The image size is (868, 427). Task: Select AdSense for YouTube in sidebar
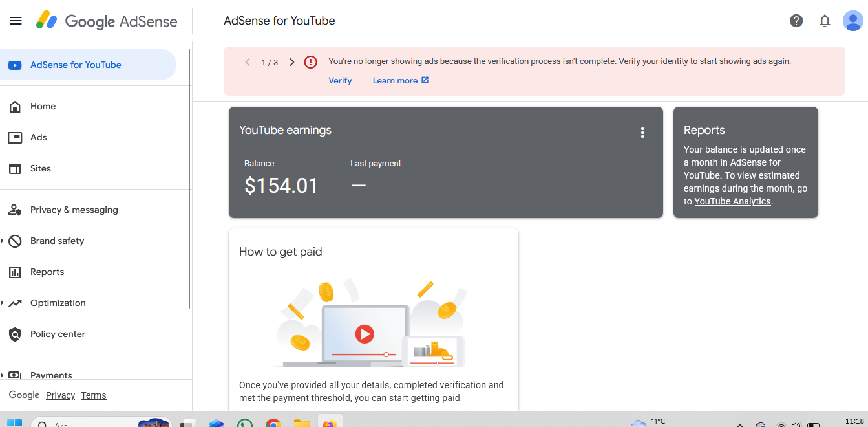coord(88,65)
